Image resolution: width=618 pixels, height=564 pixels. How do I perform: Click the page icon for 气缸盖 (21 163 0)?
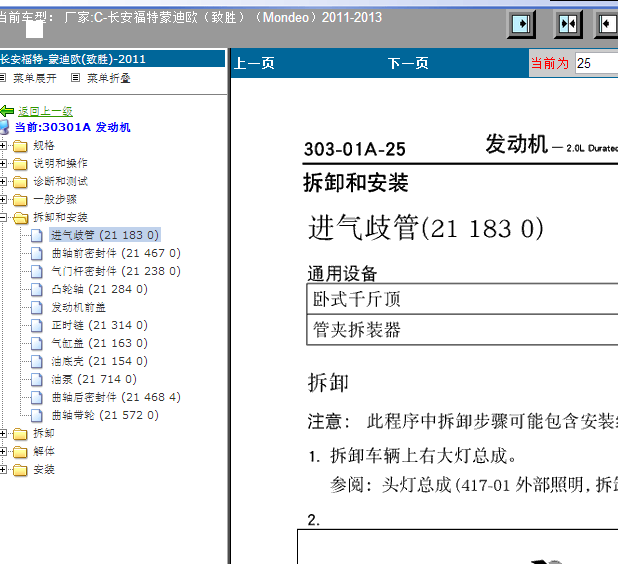(37, 344)
